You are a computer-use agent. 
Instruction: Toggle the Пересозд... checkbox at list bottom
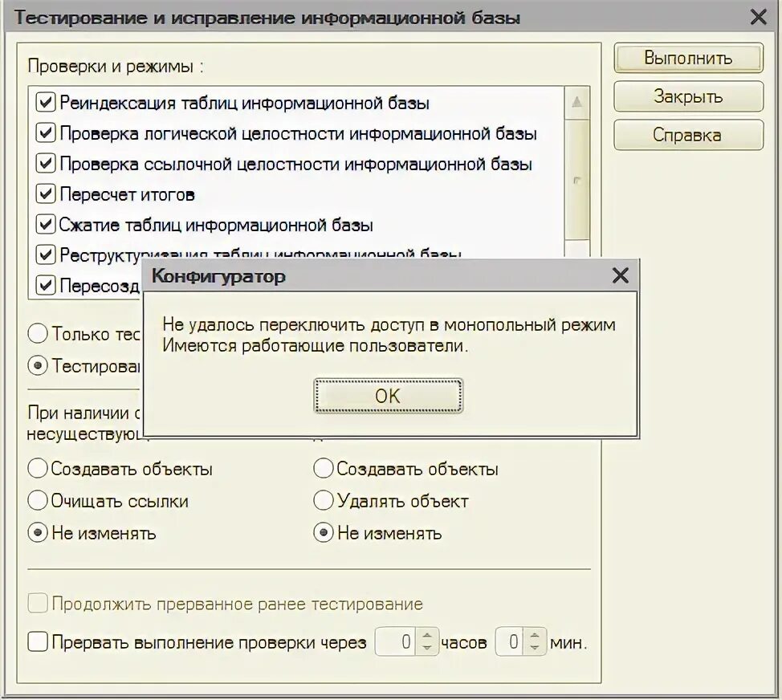[46, 286]
